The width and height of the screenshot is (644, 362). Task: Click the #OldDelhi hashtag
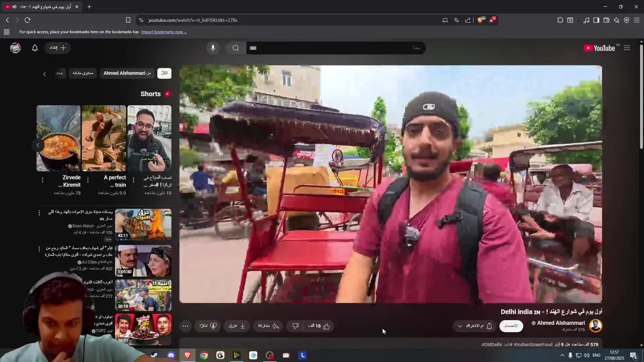(x=492, y=344)
